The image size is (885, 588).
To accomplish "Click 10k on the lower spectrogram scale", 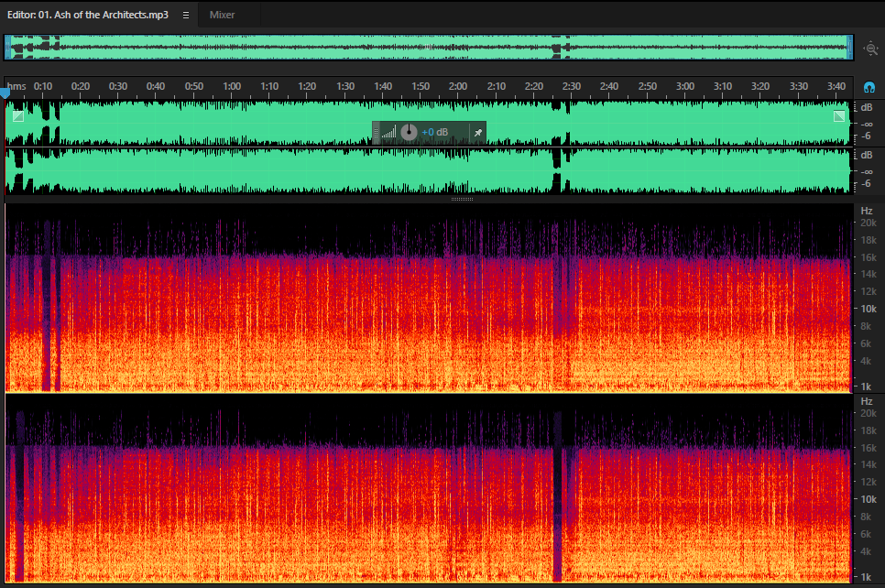I will click(x=869, y=499).
